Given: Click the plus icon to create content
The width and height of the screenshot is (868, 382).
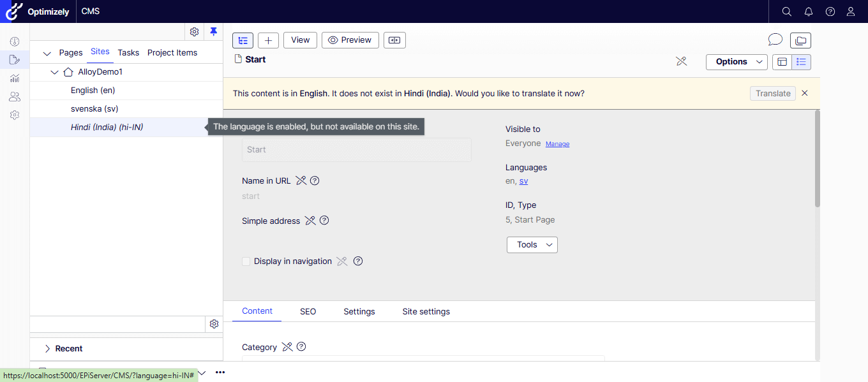Looking at the screenshot, I should click(268, 40).
